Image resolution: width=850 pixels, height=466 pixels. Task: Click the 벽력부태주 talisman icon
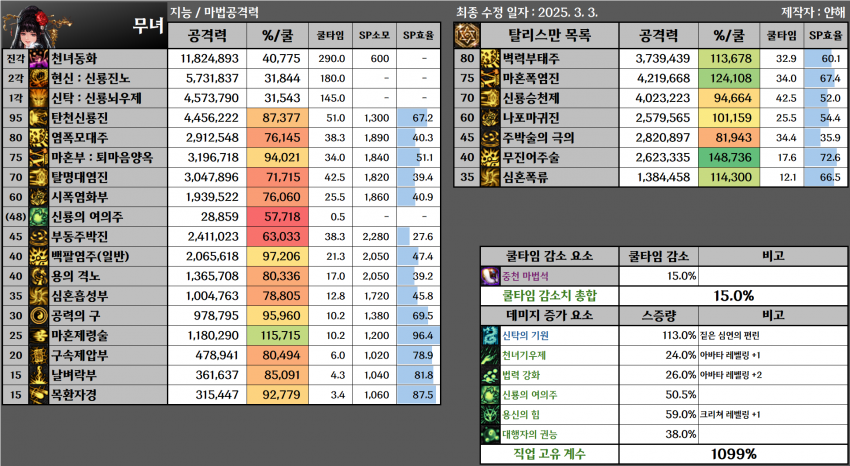pyautogui.click(x=492, y=59)
